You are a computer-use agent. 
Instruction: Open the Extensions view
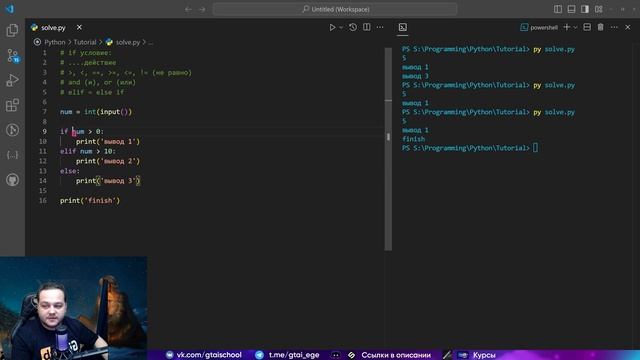[x=12, y=105]
